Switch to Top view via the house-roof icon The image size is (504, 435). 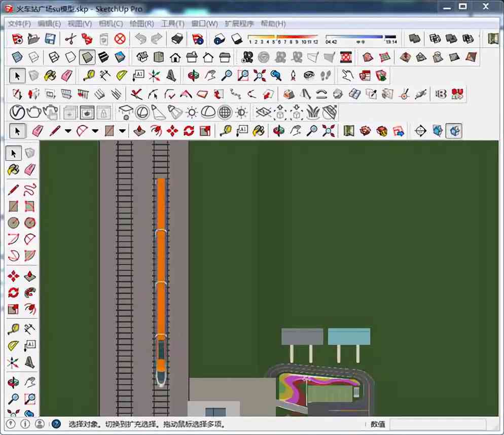coord(159,58)
